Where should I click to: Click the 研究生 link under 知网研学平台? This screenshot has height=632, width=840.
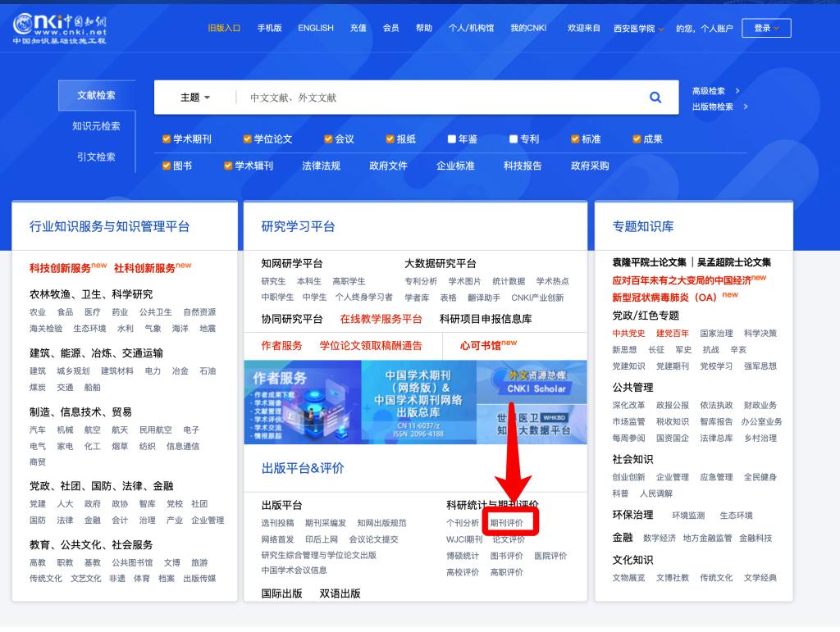273,281
